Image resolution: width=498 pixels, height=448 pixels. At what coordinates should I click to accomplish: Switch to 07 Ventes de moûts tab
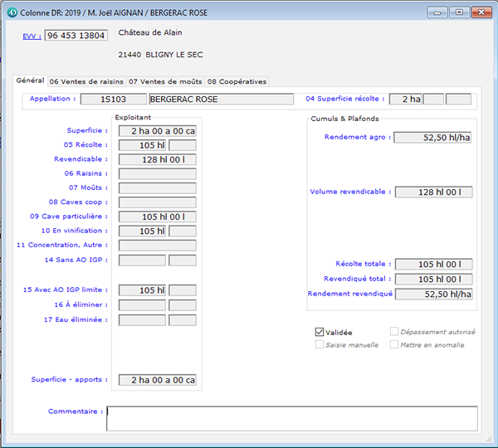coord(165,81)
